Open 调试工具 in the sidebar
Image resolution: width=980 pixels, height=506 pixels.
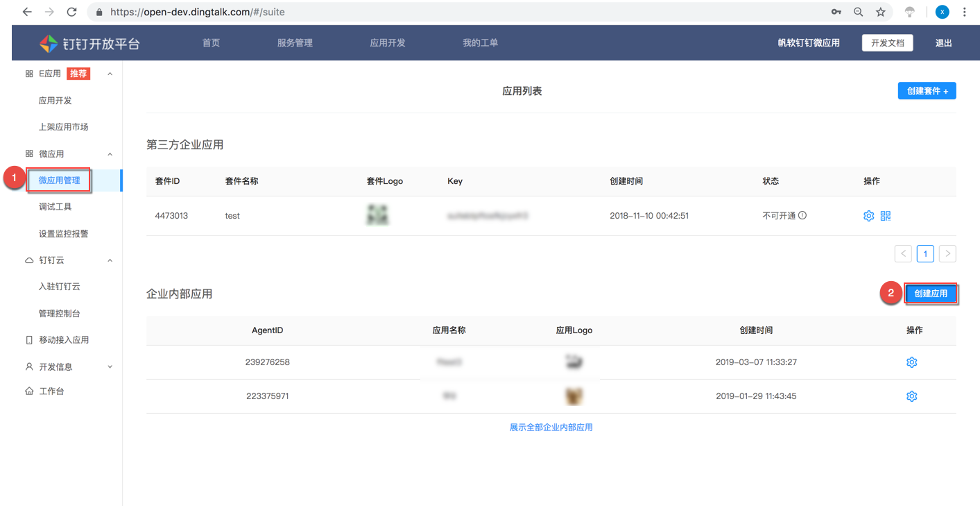pyautogui.click(x=55, y=207)
